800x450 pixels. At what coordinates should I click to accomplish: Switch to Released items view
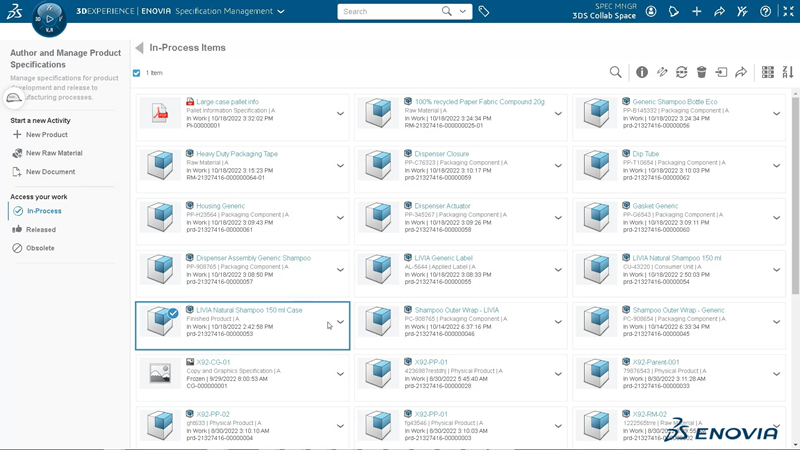click(41, 229)
